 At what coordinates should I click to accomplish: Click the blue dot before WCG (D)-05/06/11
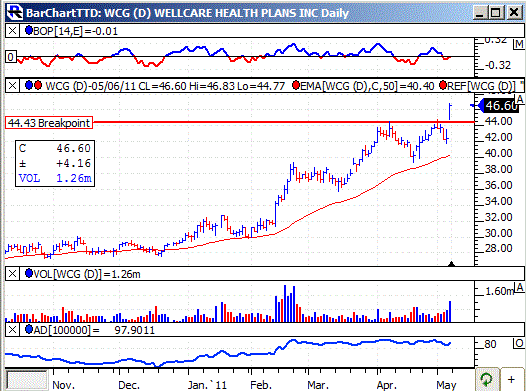(29, 85)
